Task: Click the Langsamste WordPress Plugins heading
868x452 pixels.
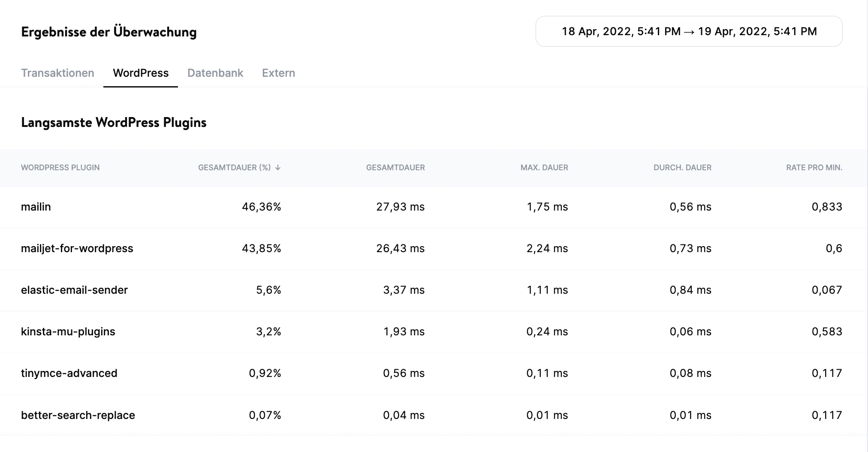Action: [113, 122]
